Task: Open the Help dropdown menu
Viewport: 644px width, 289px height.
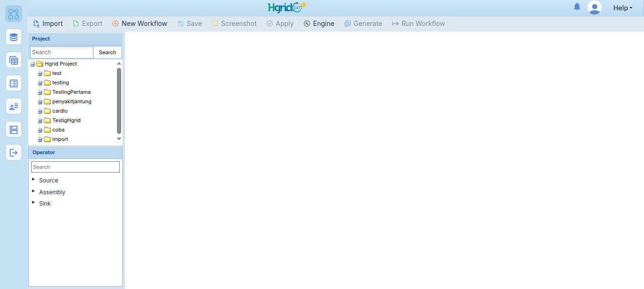Action: coord(623,8)
